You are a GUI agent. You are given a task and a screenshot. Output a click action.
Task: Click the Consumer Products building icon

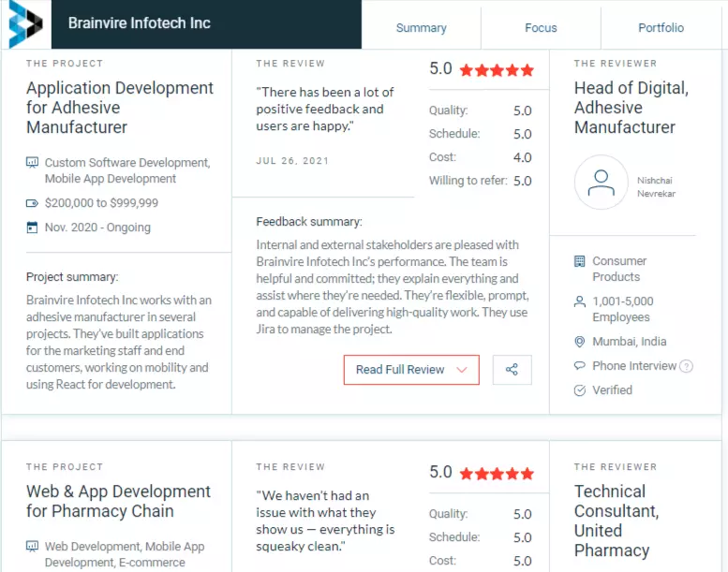[x=580, y=261]
